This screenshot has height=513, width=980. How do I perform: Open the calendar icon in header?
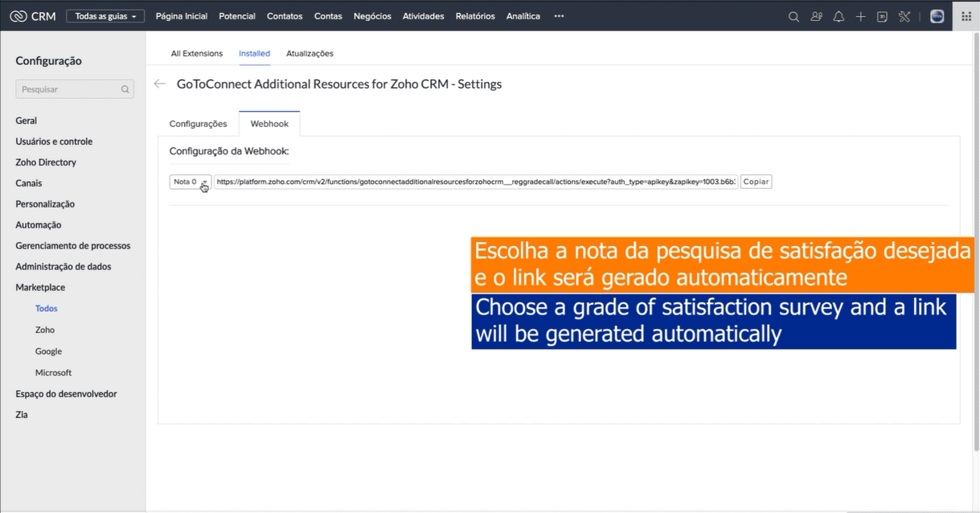point(882,16)
